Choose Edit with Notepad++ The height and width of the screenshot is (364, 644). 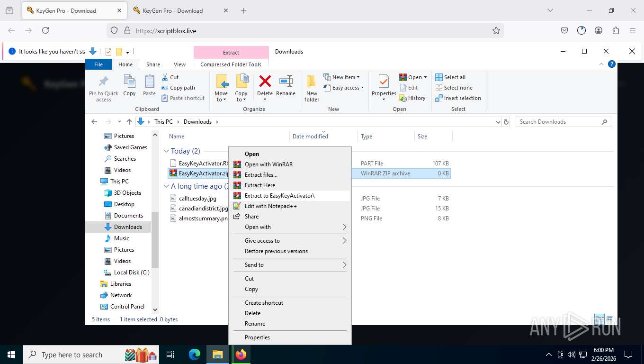(x=290, y=206)
